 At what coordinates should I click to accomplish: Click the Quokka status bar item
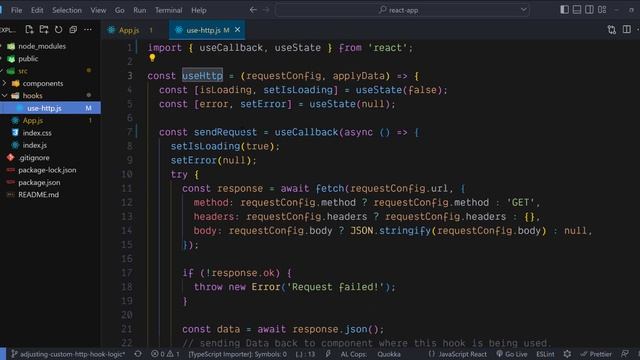click(x=389, y=354)
